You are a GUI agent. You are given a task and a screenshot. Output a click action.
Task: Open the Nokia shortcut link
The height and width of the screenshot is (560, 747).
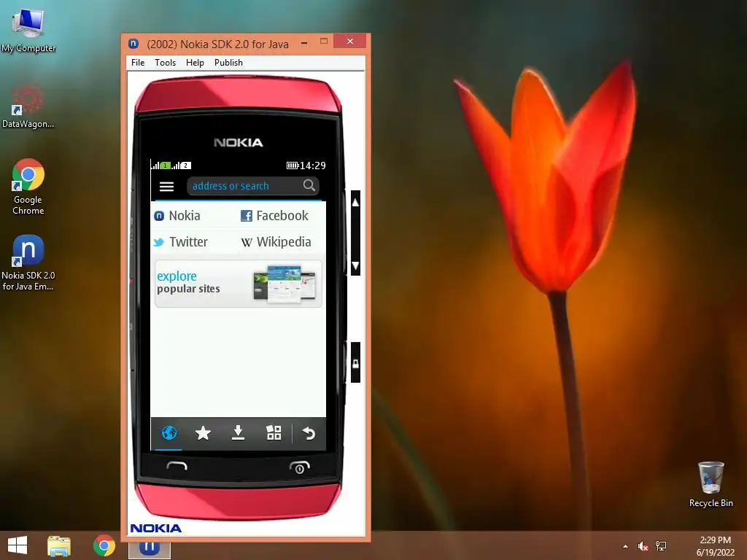(x=177, y=216)
